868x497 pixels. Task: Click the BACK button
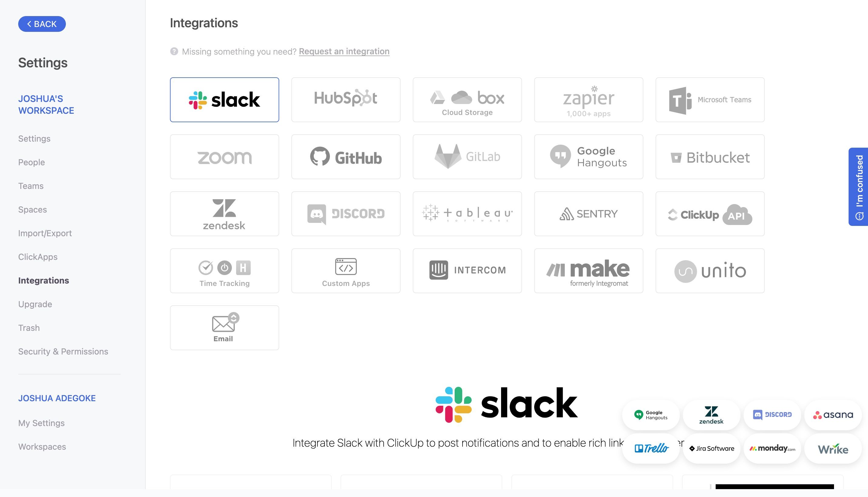42,24
